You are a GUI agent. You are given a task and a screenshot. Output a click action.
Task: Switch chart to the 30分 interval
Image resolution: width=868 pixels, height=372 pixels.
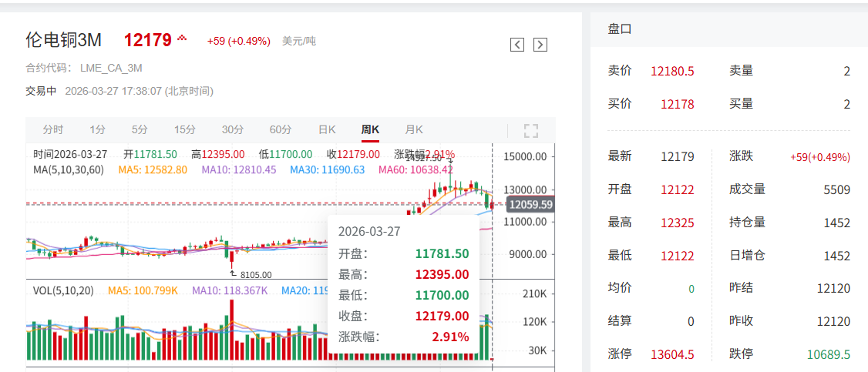pyautogui.click(x=232, y=129)
